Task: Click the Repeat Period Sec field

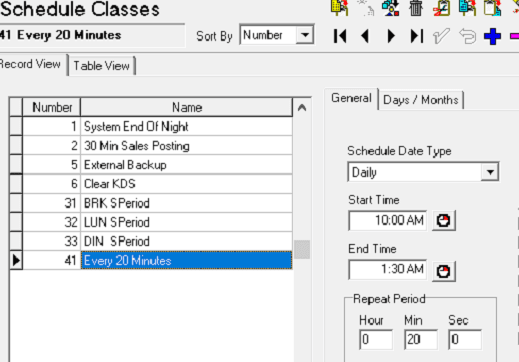Action: 465,339
